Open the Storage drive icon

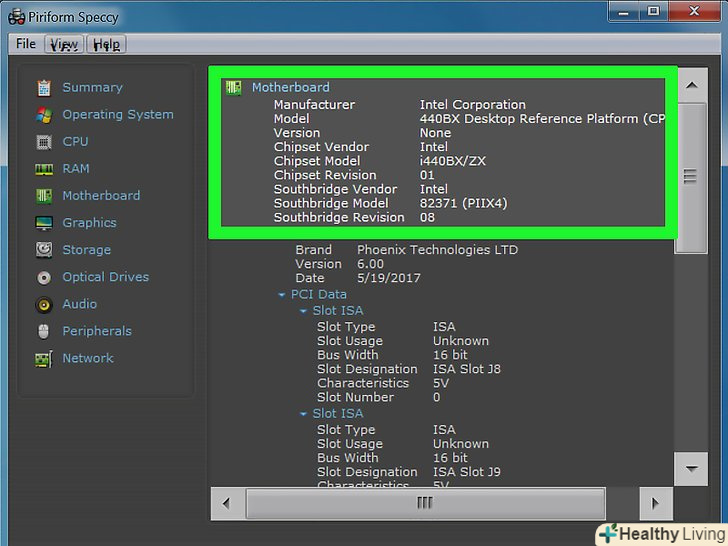pos(44,250)
